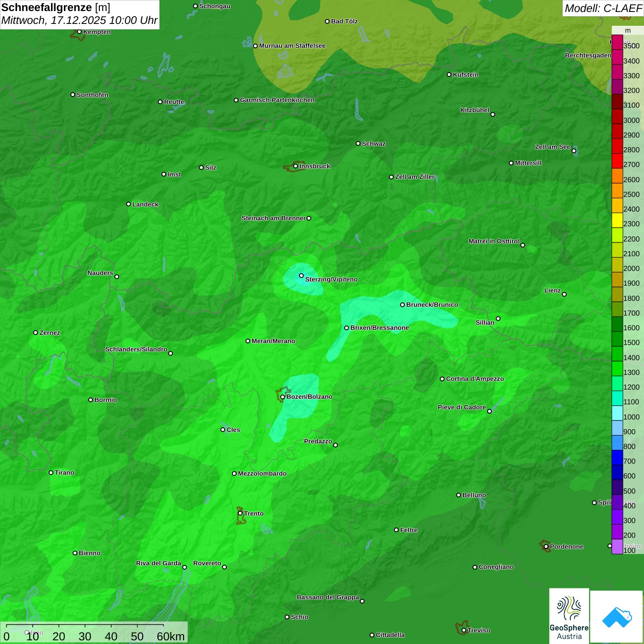Select the Matrei in Osttirol label
Image resolution: width=644 pixels, height=644 pixels.
(x=494, y=241)
